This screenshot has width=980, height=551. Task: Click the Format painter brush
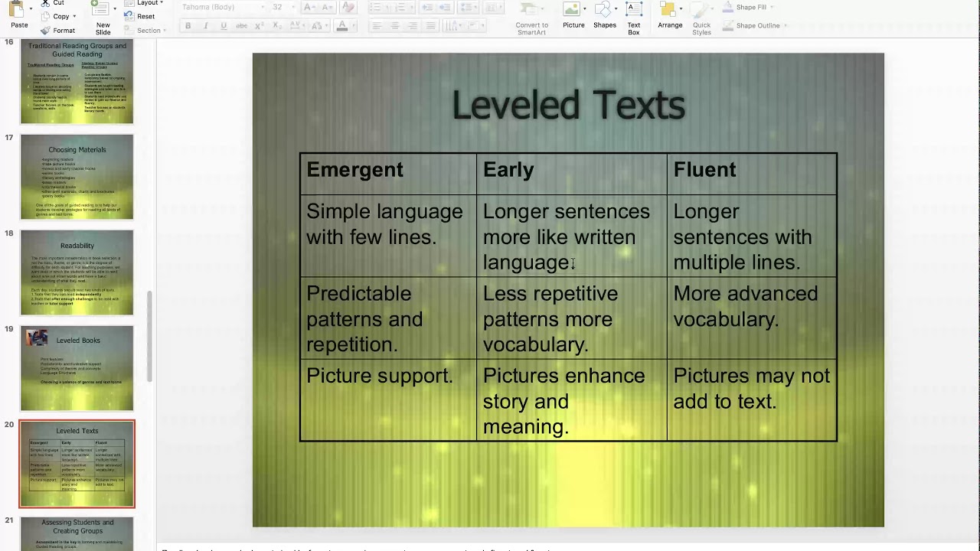point(45,31)
